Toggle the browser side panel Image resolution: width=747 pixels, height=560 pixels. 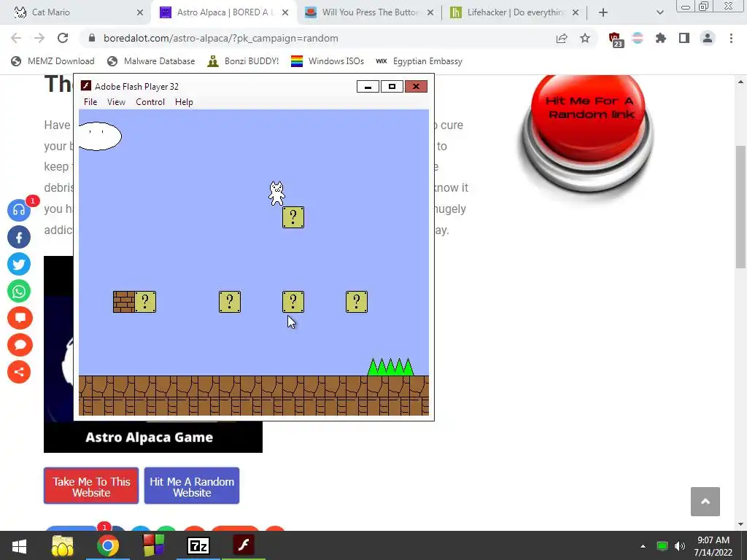(x=684, y=38)
